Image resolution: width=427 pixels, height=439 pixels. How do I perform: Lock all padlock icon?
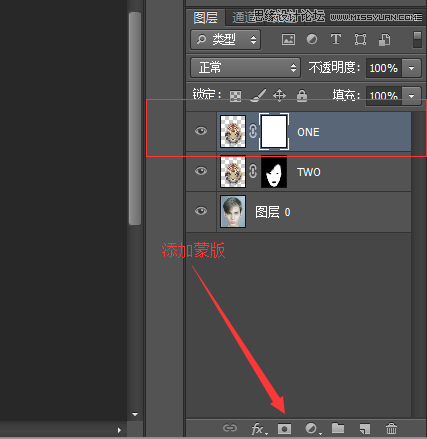tap(302, 95)
